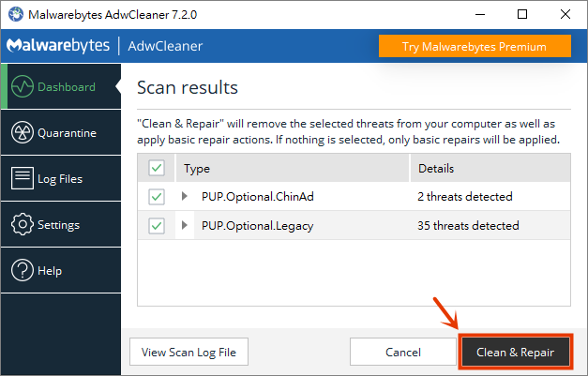
Task: Open the Quarantine radiation icon
Action: point(23,132)
